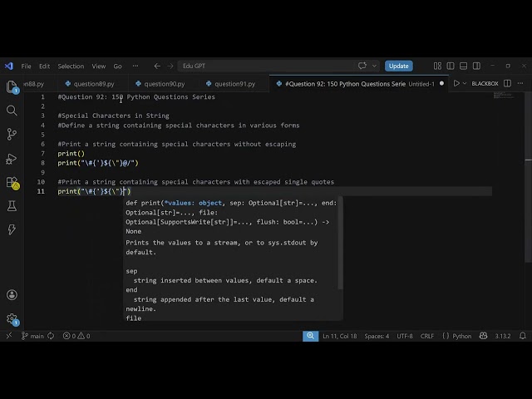
Task: Open the Manage gear settings icon
Action: 12,318
